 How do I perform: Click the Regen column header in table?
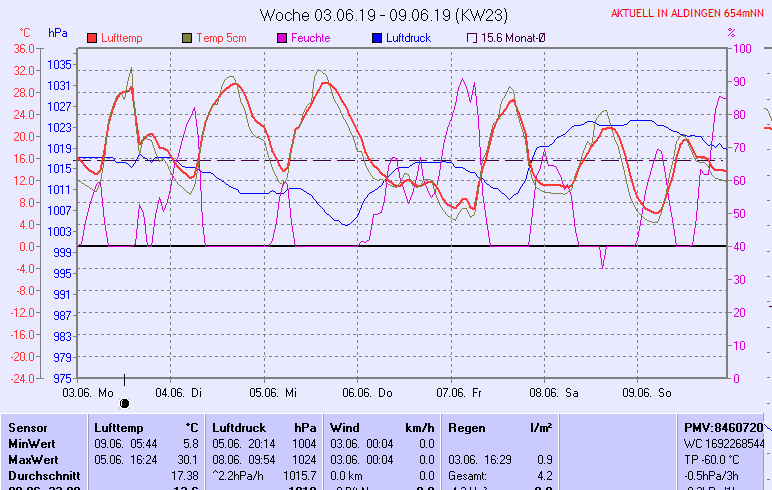[467, 427]
